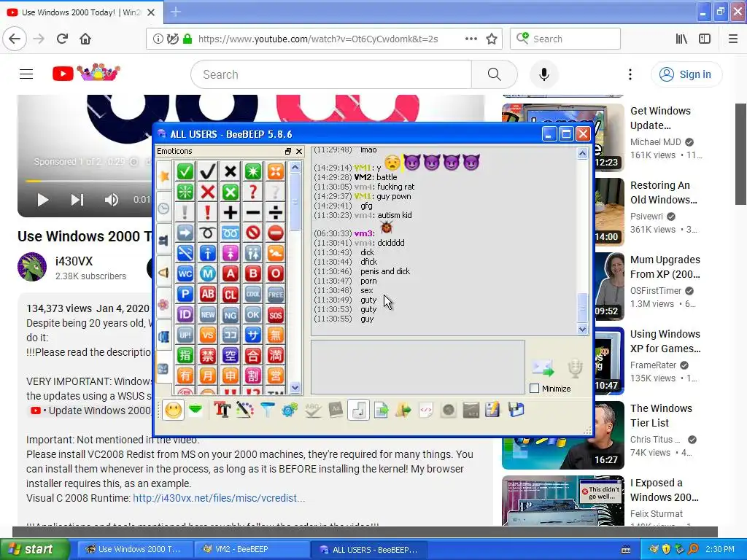Bookmark page with the star icon
747x560 pixels.
tap(492, 39)
